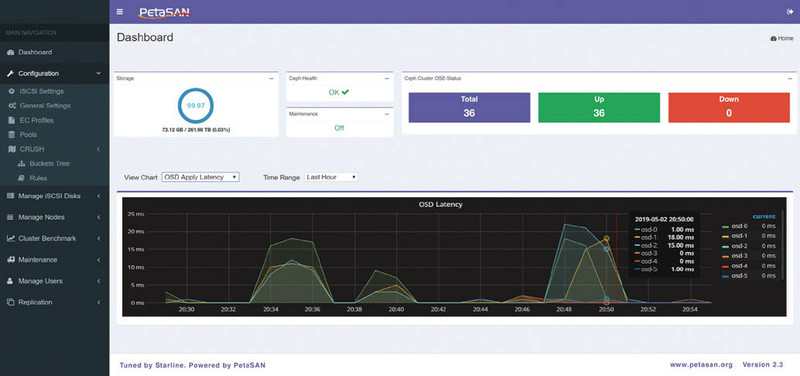This screenshot has width=800, height=376.
Task: Click the EC Profiles file icon
Action: [x=12, y=120]
